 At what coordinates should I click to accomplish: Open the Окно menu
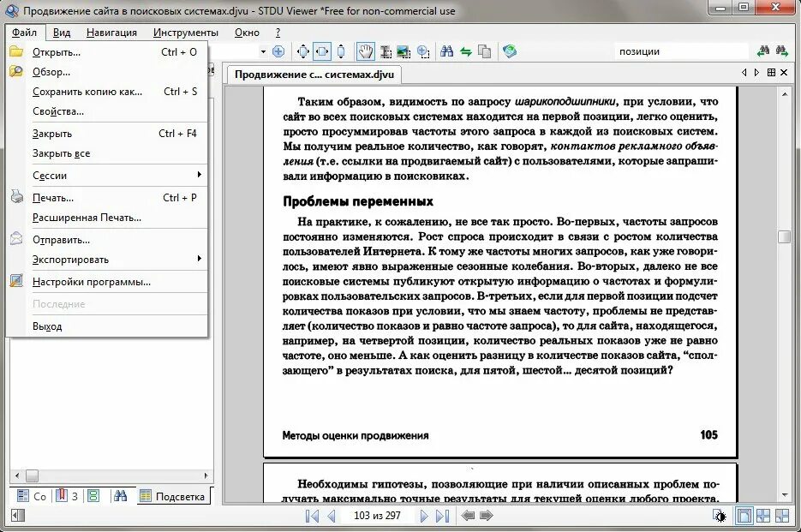click(247, 33)
